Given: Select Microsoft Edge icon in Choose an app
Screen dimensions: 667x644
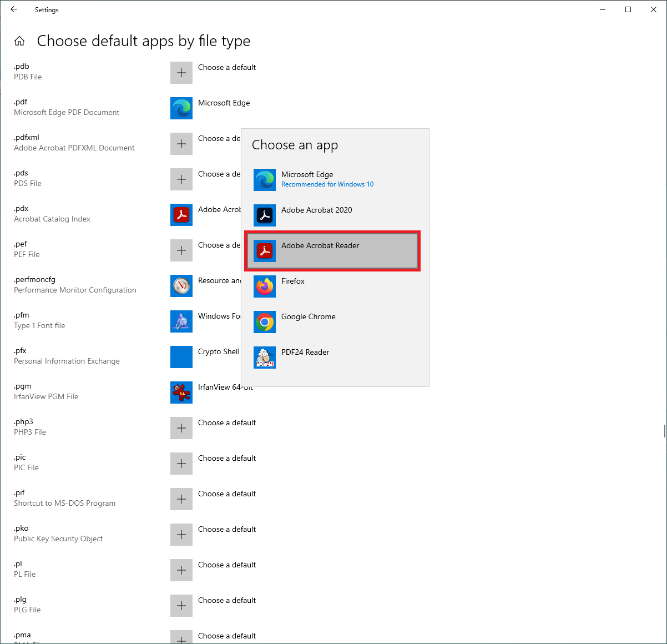Looking at the screenshot, I should (265, 180).
